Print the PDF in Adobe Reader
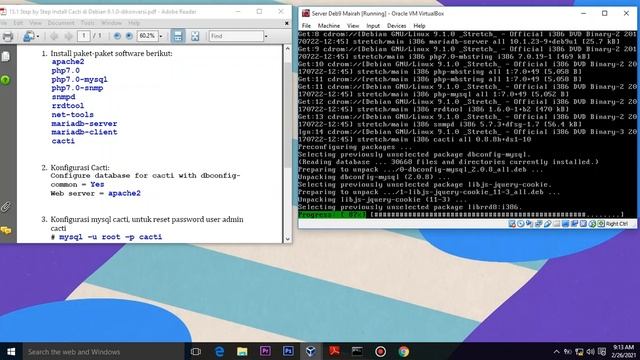The image size is (640, 360). click(8, 36)
